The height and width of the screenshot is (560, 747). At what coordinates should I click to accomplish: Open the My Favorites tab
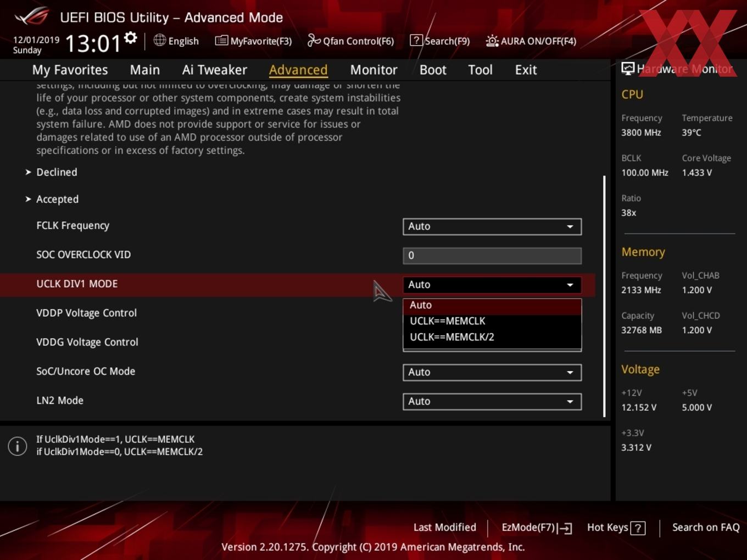point(70,70)
